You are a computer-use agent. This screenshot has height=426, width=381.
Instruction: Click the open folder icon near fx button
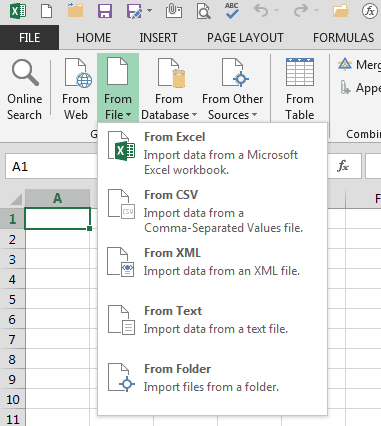pos(340,11)
